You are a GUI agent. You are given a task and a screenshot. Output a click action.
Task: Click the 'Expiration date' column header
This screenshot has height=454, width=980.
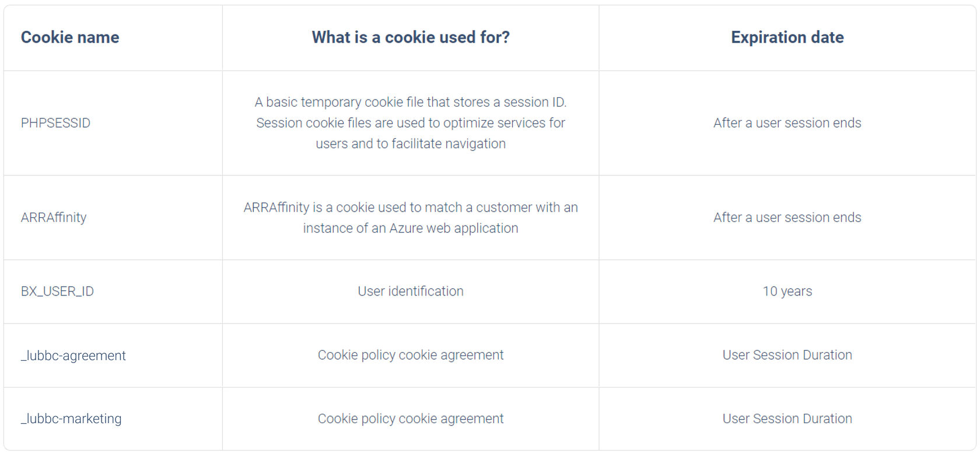pyautogui.click(x=787, y=37)
